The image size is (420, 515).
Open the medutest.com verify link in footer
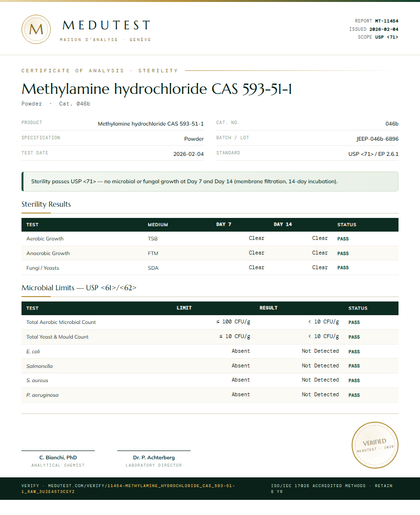click(128, 489)
